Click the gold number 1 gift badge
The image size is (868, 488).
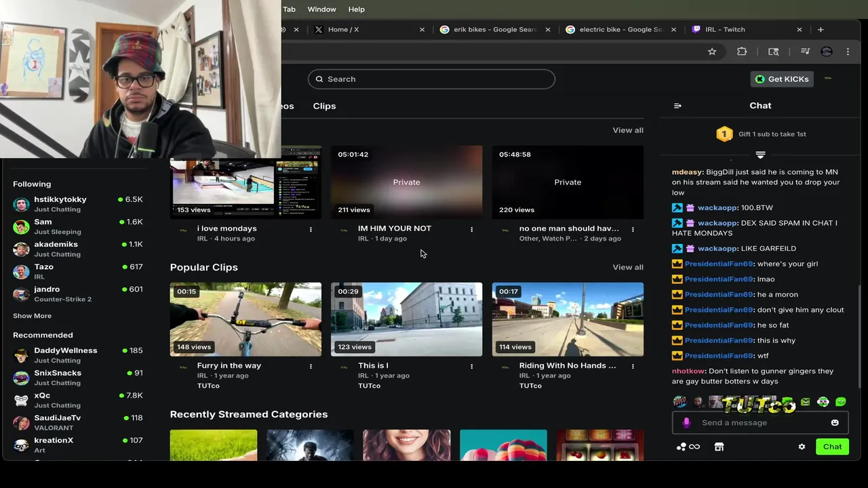724,134
